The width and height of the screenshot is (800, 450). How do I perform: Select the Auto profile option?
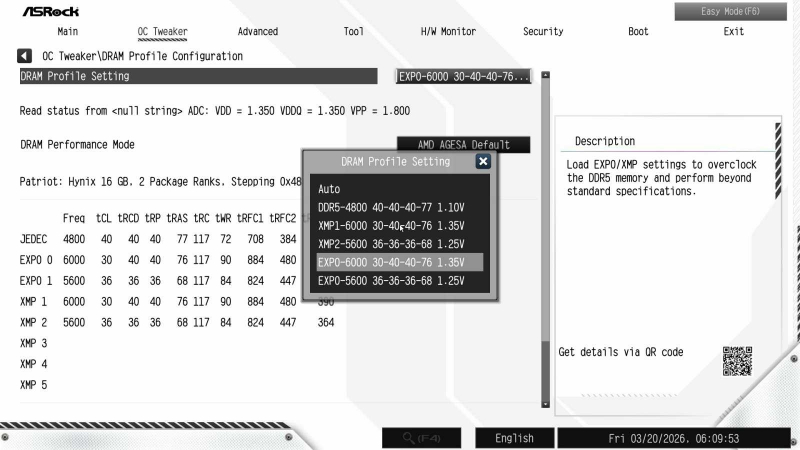pyautogui.click(x=329, y=188)
